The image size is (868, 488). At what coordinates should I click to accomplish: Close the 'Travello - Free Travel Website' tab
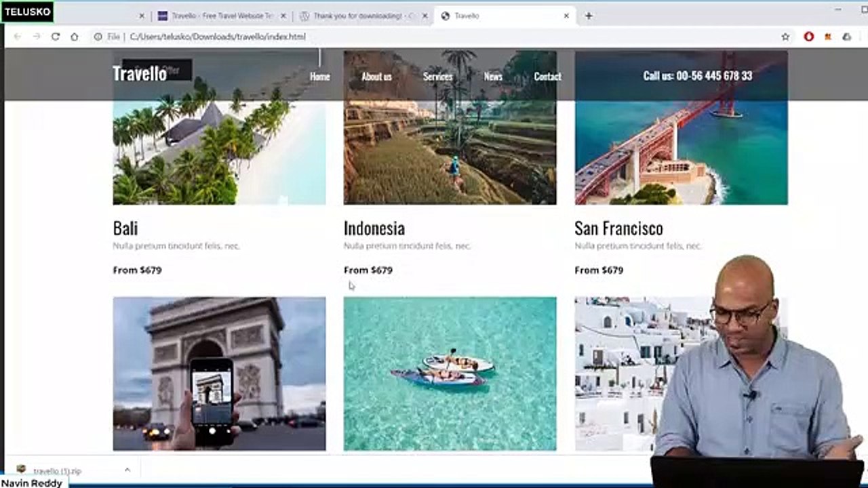[283, 16]
